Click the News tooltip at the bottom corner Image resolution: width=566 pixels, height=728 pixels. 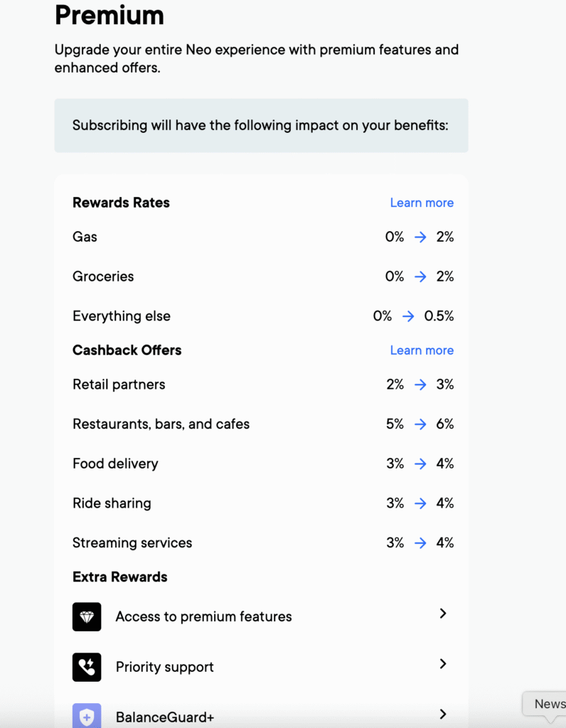549,704
